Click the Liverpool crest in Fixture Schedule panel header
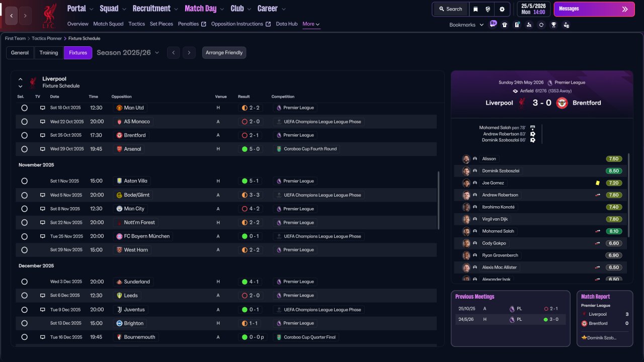Viewport: 644px width, 362px height. 33,82
